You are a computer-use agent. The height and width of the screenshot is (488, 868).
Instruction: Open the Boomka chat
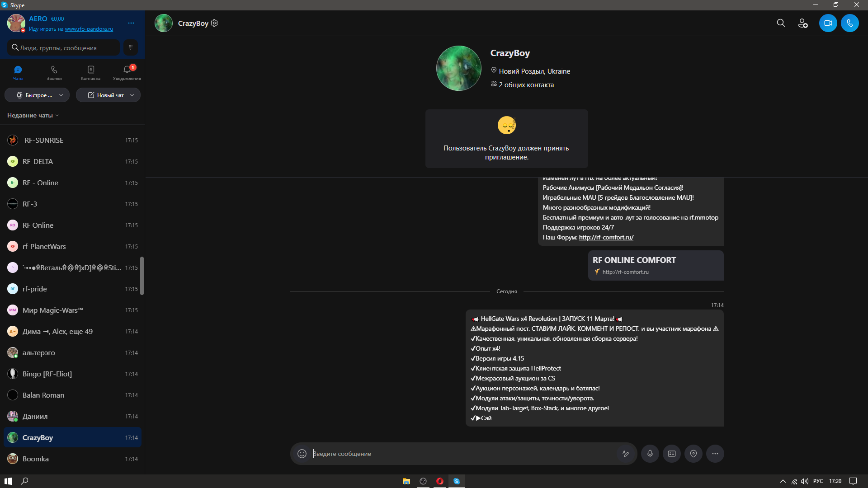[x=72, y=459]
